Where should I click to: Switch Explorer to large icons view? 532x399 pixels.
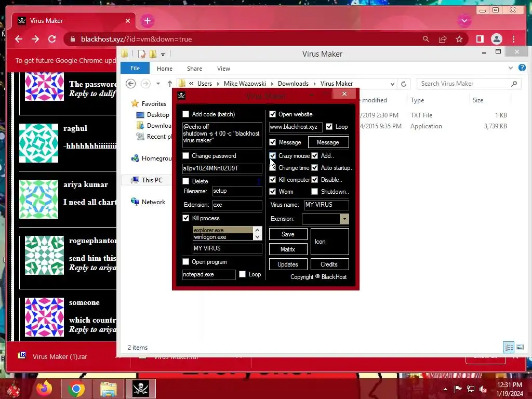tap(520, 347)
